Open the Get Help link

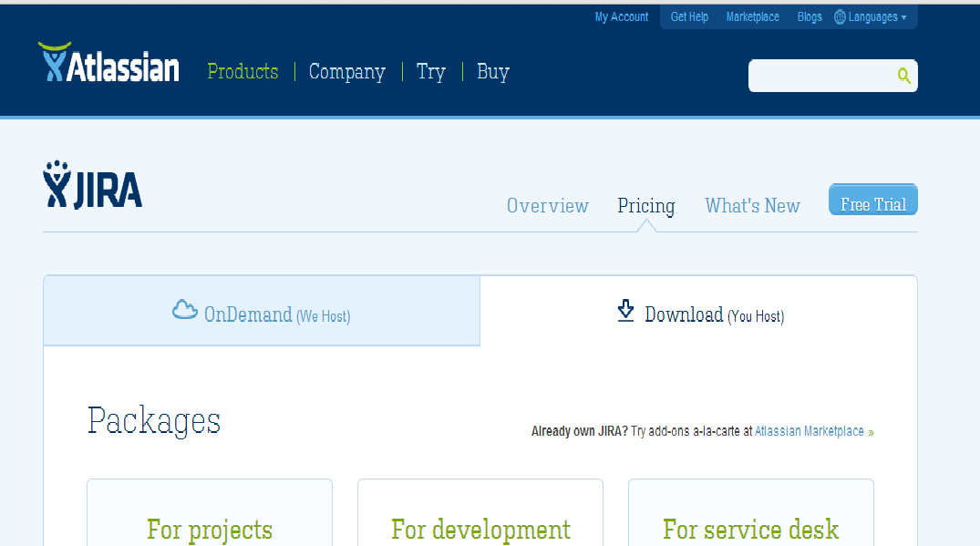tap(689, 17)
